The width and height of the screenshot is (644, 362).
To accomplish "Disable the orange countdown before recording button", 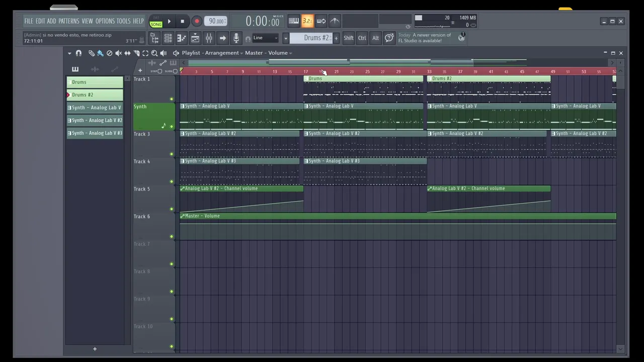I will [x=307, y=21].
